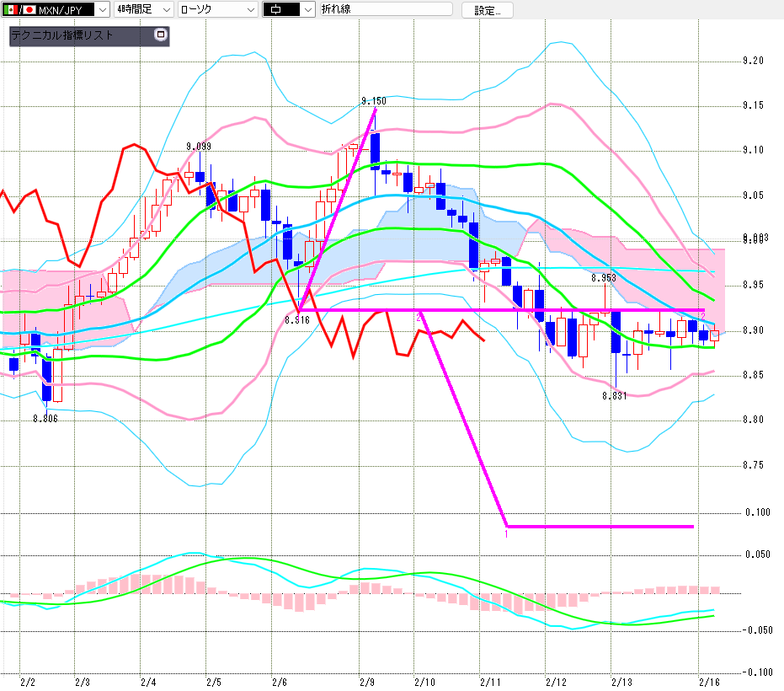Click the 9.20 price axis label
Viewport: 784px width, 691px height.
point(753,61)
